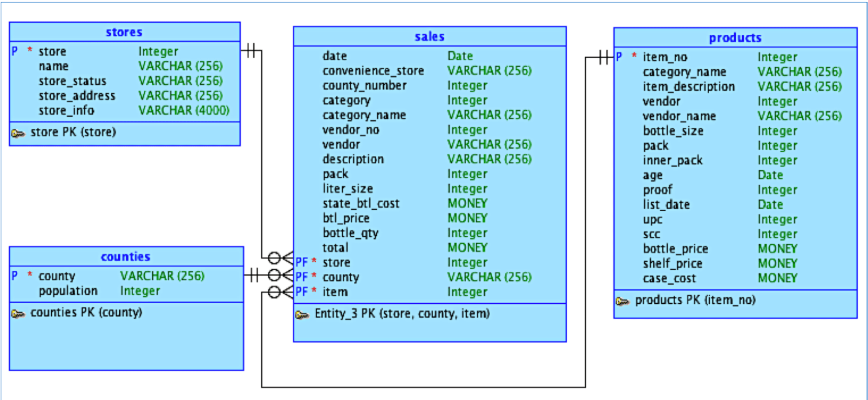Screen dimensions: 868x400
Task: Click the scc column in products
Action: [651, 234]
